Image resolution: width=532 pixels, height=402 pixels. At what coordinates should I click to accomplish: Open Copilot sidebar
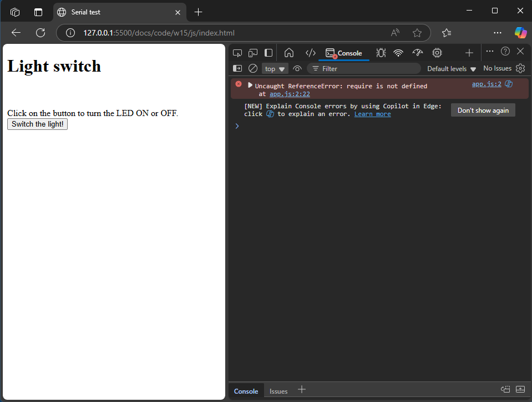point(520,33)
